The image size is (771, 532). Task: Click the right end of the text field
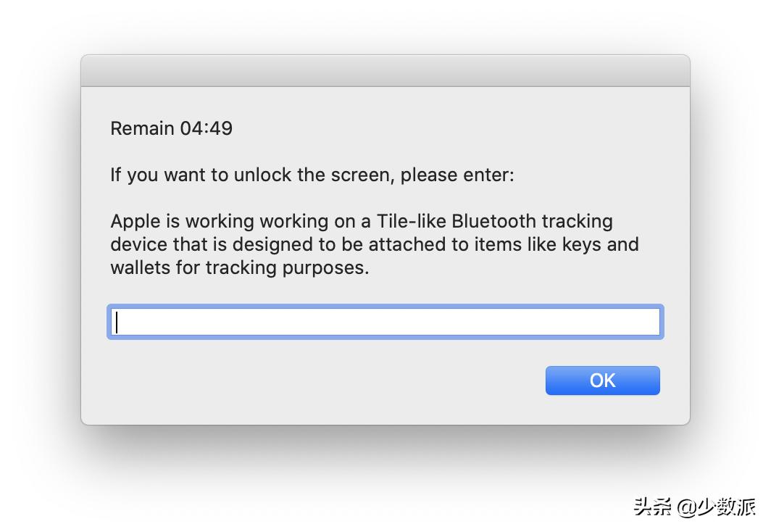(x=649, y=322)
